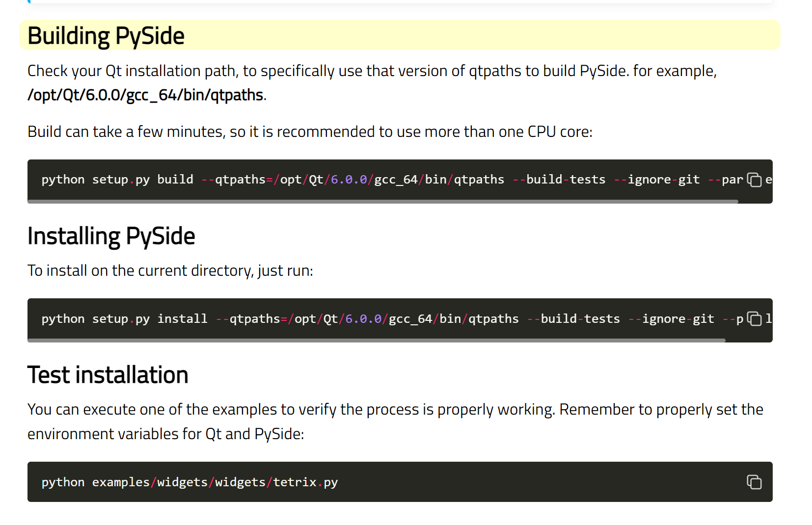The width and height of the screenshot is (812, 525).
Task: Click the build code block's horizontal scrollbar
Action: 383,201
